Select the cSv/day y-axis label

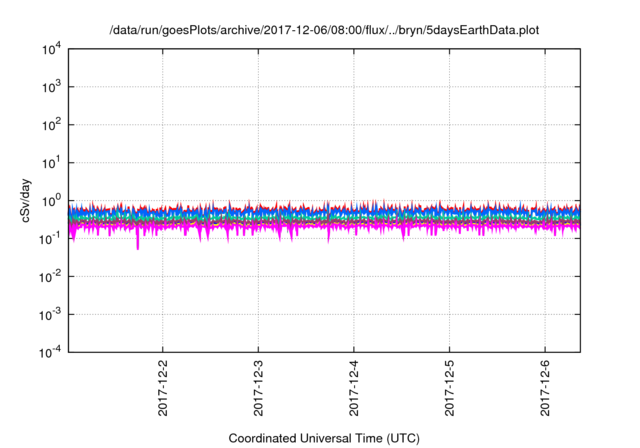tap(25, 200)
